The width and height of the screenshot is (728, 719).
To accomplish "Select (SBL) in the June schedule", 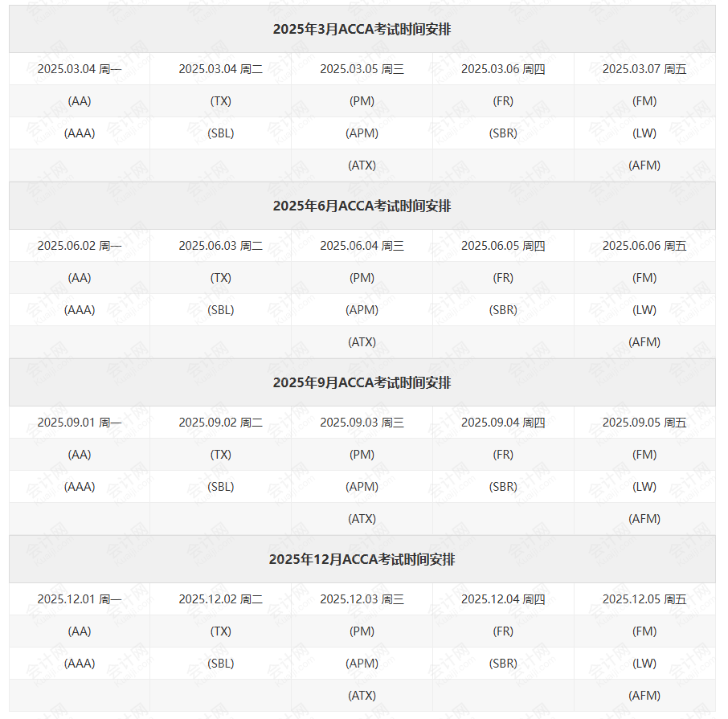I will 220,310.
